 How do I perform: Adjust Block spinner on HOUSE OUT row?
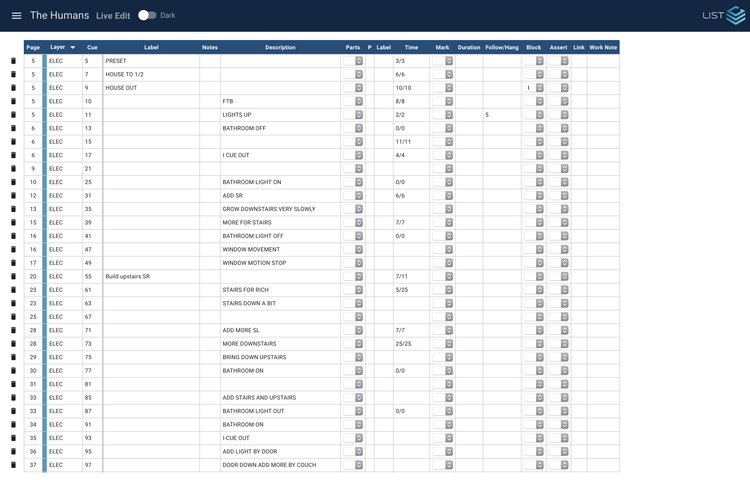(x=540, y=87)
